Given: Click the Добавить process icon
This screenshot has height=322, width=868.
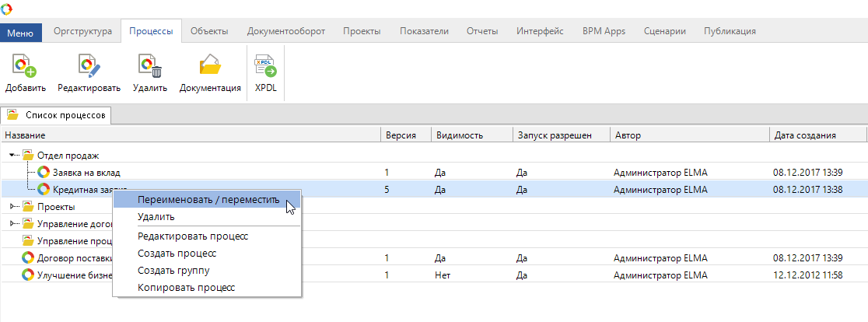Looking at the screenshot, I should pos(25,67).
